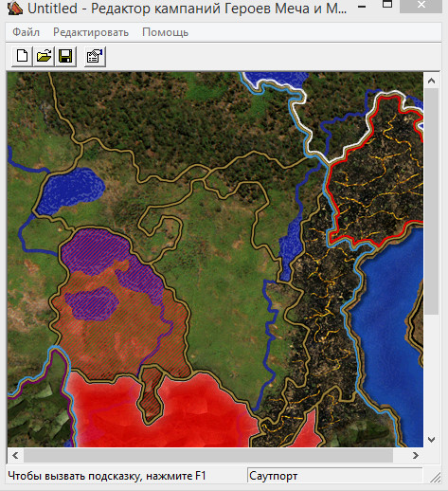Click the Open folder toolbar icon
The width and height of the screenshot is (448, 491).
coord(44,57)
